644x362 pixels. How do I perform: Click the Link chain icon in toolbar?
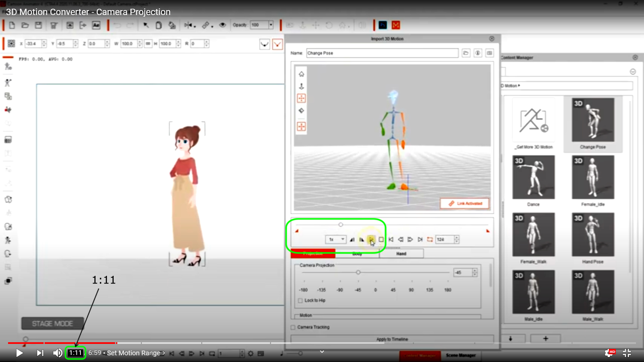pos(206,25)
